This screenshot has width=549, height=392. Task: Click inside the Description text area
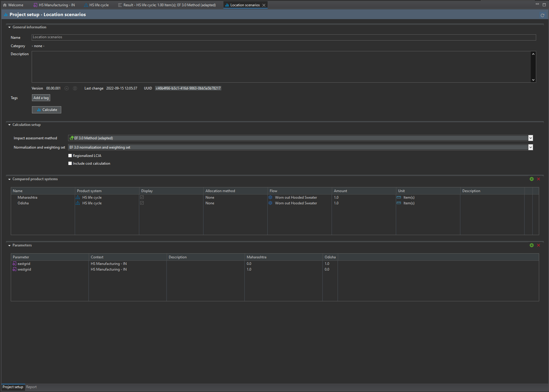click(281, 67)
